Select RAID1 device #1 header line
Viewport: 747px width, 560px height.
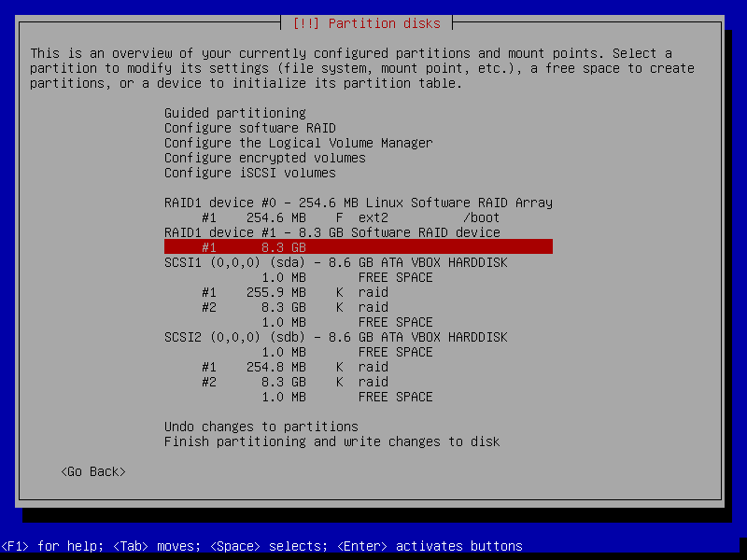tap(331, 232)
